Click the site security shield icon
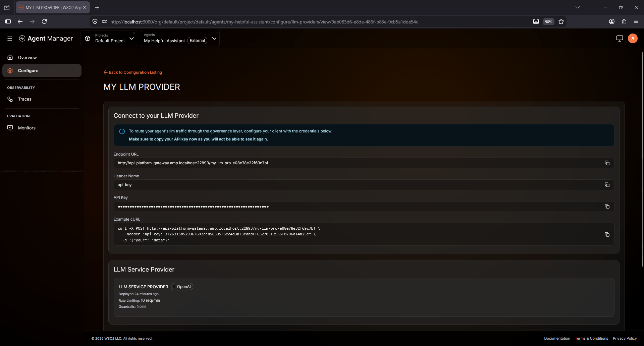 coord(95,21)
